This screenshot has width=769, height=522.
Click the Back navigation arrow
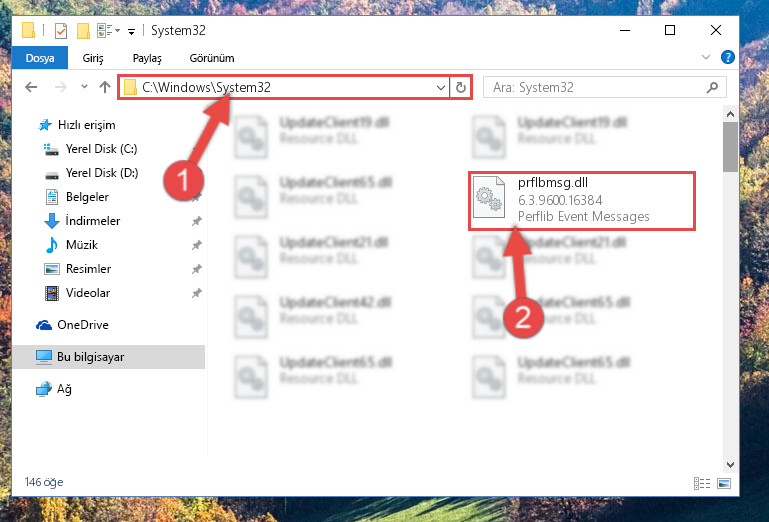tap(31, 87)
